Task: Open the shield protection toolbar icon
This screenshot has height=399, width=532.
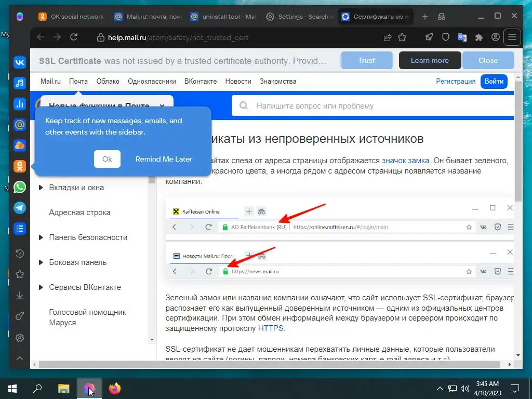Action: pos(445,37)
